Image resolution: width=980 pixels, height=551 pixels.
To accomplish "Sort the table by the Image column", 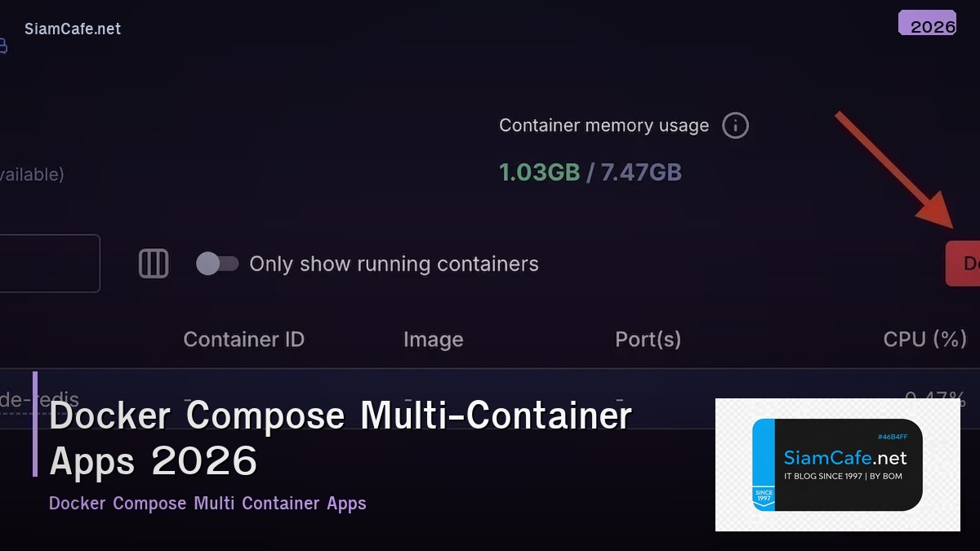I will tap(434, 339).
